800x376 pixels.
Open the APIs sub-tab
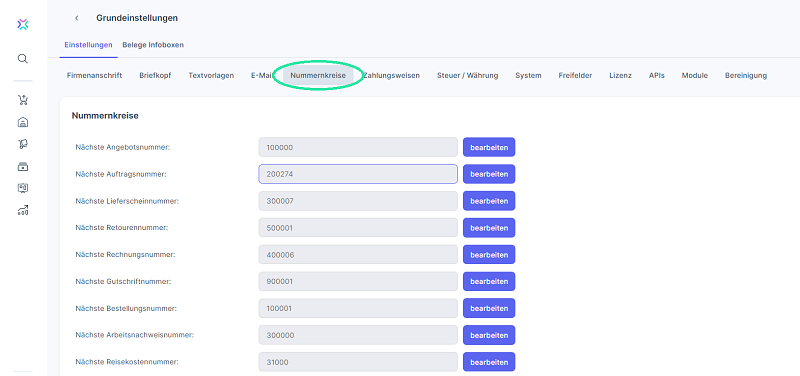pos(657,76)
